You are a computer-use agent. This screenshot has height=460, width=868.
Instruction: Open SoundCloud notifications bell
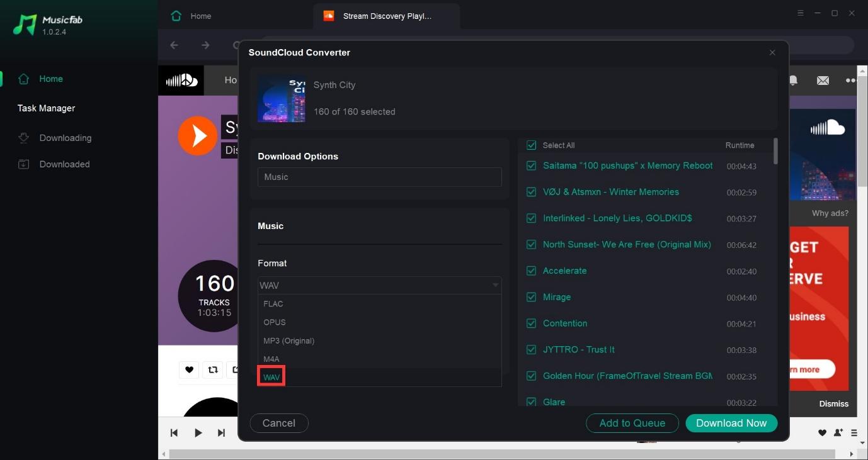[794, 81]
